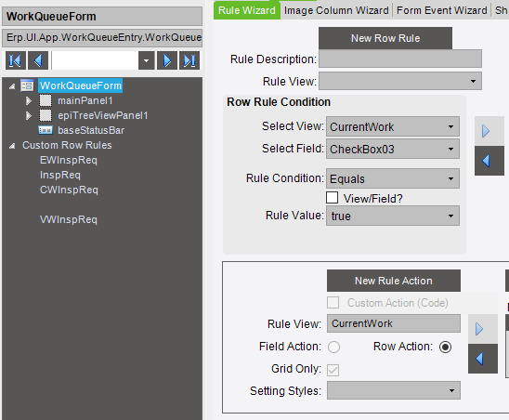Open the top Rule View dropdown
The image size is (509, 420).
click(x=473, y=81)
